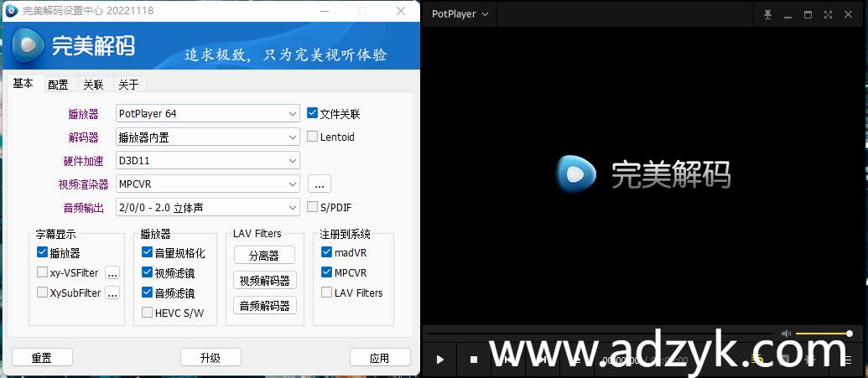Click the 字幕显示 group title

click(x=55, y=234)
